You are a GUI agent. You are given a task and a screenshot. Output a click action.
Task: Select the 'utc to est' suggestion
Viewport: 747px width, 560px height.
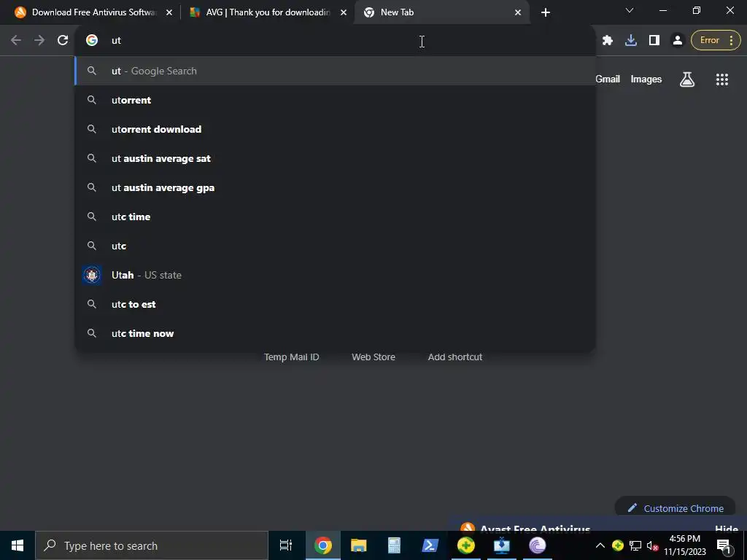point(336,304)
